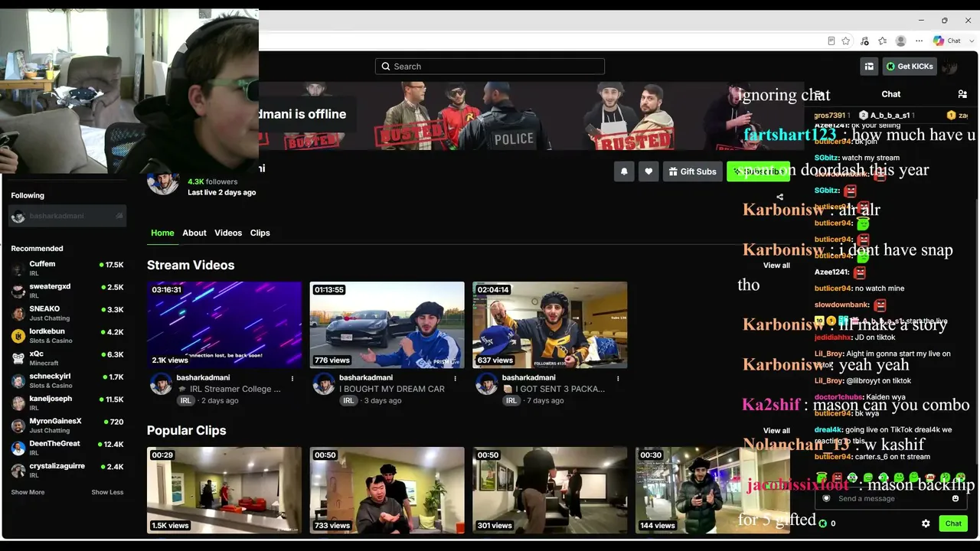The image size is (980, 551).
Task: Open the share icon below Subscribe
Action: coord(779,197)
